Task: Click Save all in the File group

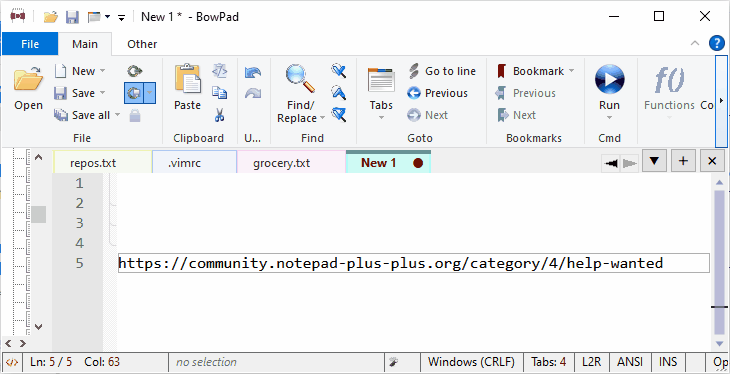Action: pyautogui.click(x=82, y=115)
